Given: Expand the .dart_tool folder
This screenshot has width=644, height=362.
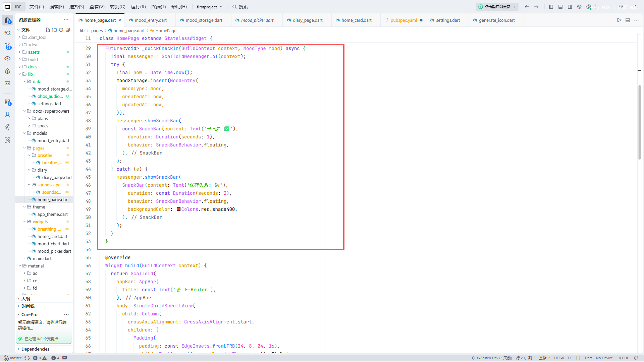Looking at the screenshot, I should pyautogui.click(x=44, y=37).
